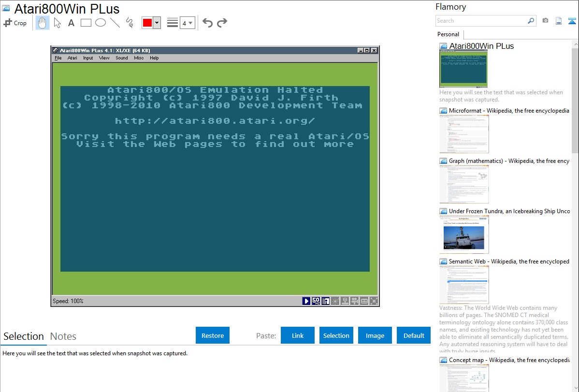
Task: Click the Paste Image button
Action: point(375,335)
